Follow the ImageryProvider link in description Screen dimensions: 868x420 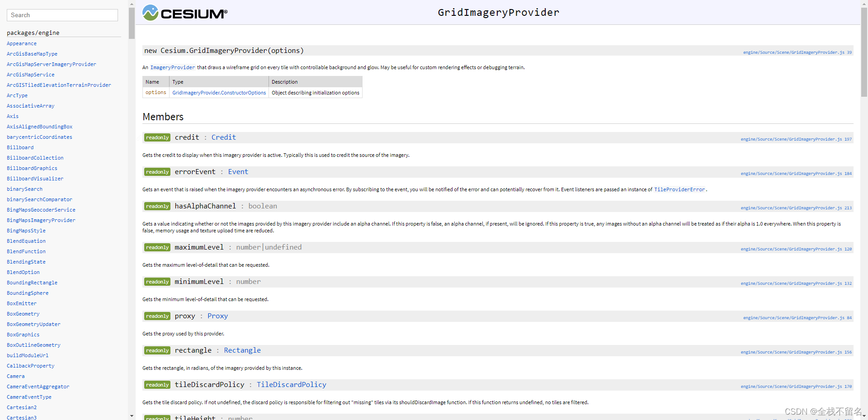[173, 67]
